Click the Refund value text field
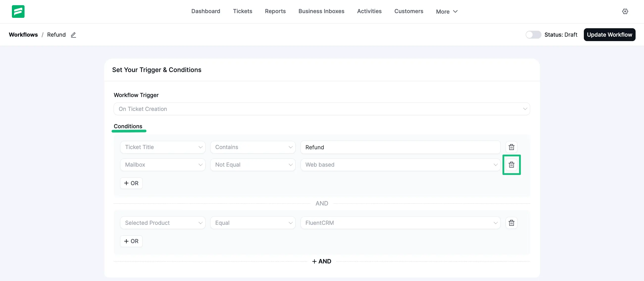 tap(400, 147)
